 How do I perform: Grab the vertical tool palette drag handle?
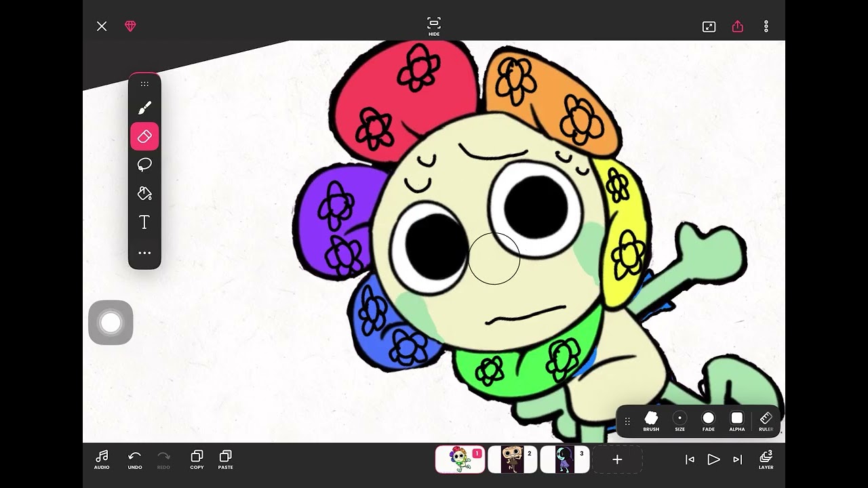[144, 84]
